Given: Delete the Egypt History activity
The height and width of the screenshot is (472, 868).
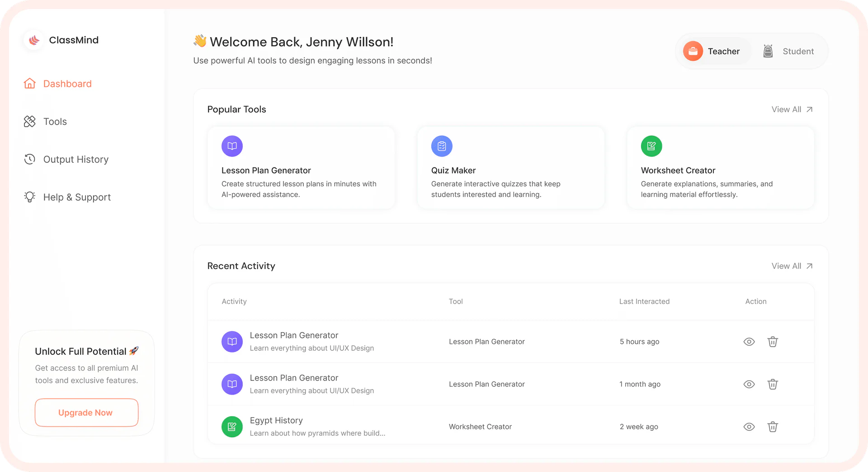Looking at the screenshot, I should tap(773, 426).
